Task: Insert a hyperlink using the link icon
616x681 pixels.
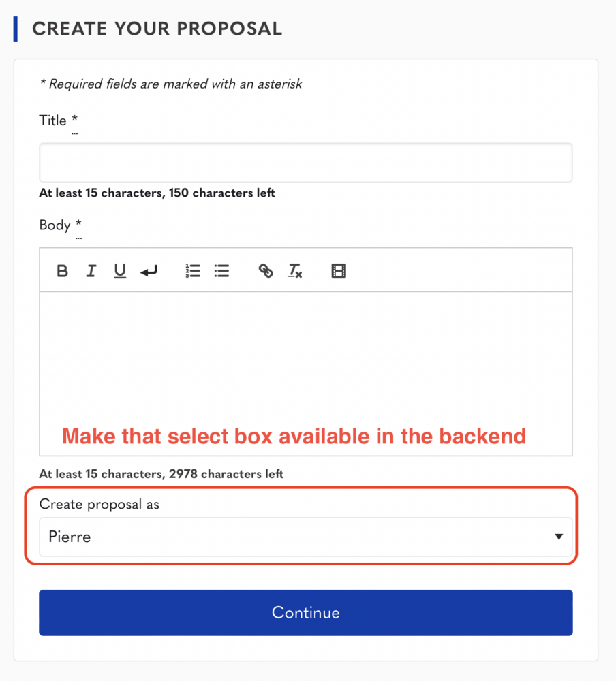Action: (x=266, y=271)
